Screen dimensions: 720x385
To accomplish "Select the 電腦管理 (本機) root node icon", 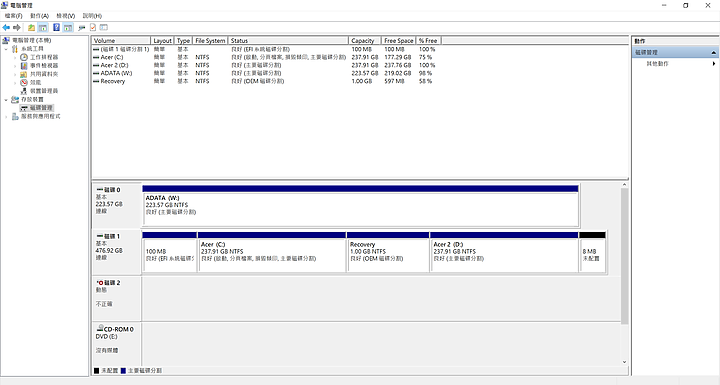I will pyautogui.click(x=6, y=40).
